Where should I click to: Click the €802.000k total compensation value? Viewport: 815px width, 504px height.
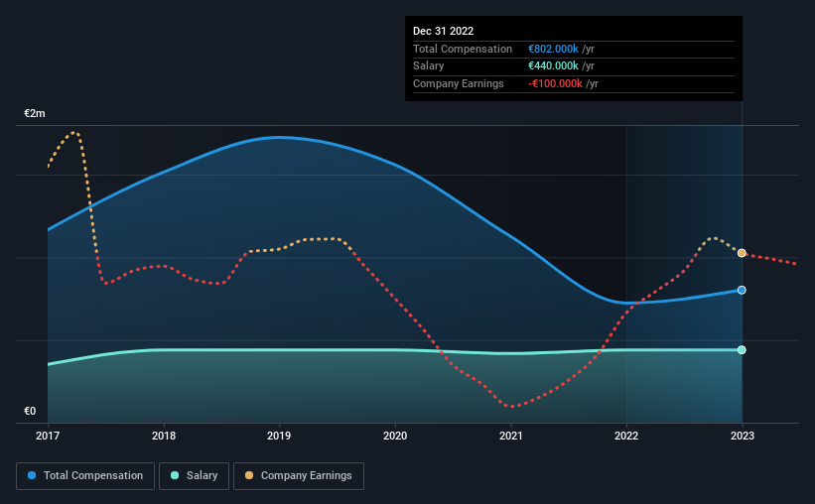coord(553,49)
